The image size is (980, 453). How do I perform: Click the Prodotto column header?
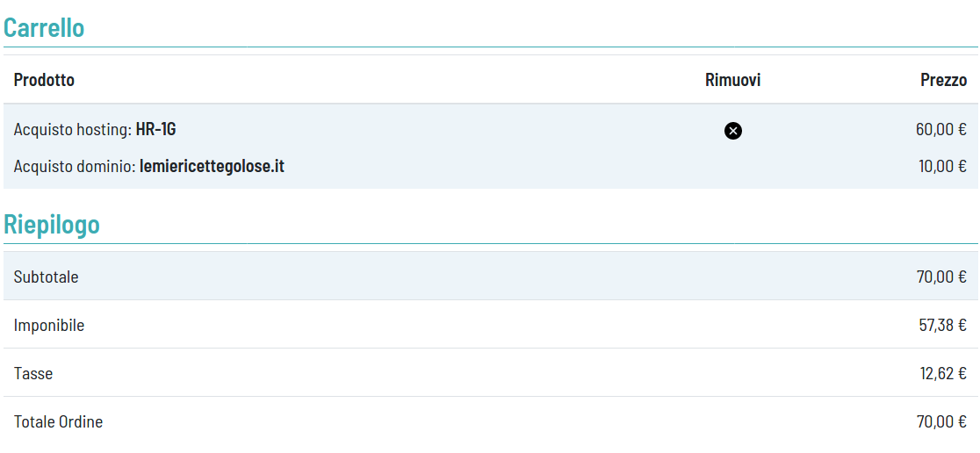44,80
